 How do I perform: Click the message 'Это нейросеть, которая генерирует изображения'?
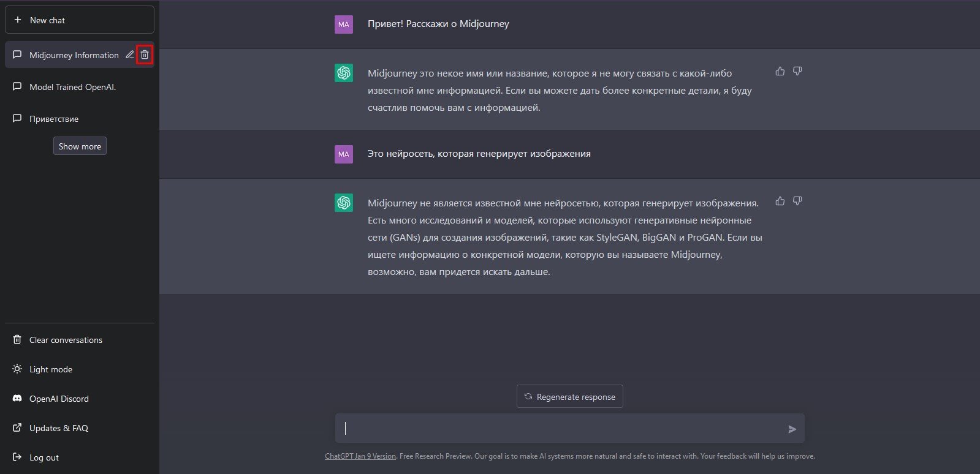(x=479, y=154)
